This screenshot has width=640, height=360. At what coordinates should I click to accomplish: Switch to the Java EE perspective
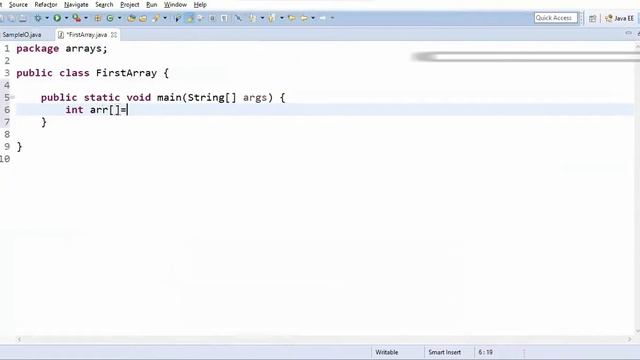tap(619, 18)
